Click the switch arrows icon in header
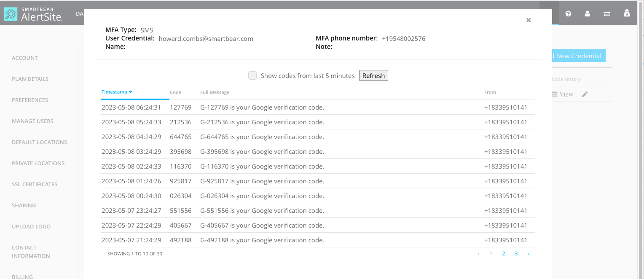 coord(607,14)
